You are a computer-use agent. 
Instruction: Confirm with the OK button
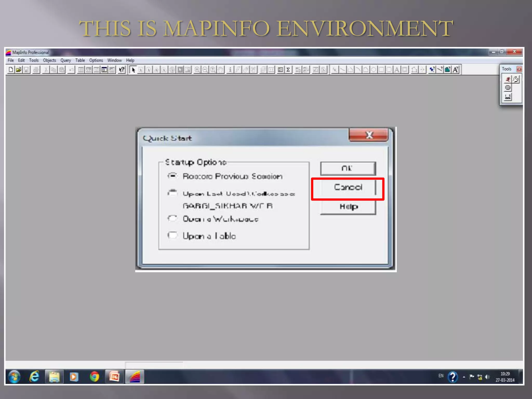point(348,168)
